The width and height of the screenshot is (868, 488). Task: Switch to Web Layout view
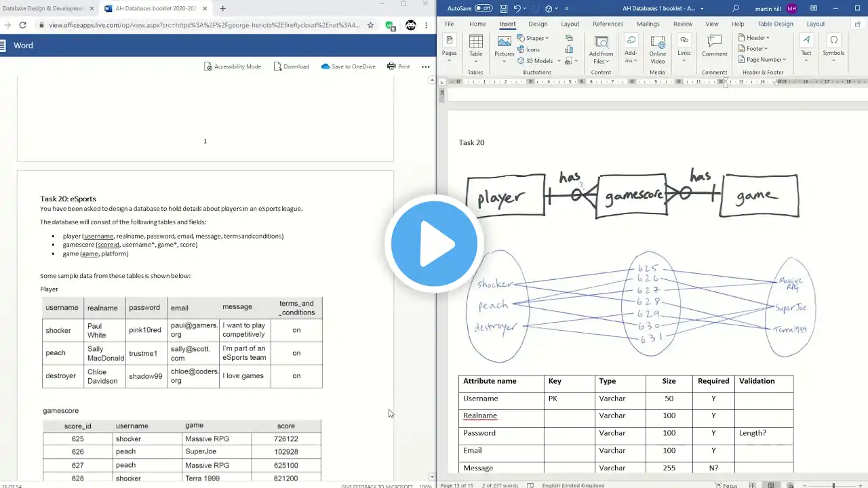click(789, 485)
